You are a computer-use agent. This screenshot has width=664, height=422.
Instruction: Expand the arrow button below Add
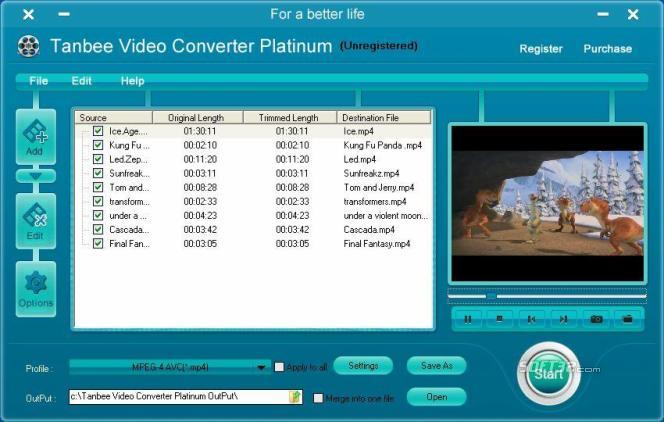(x=36, y=176)
